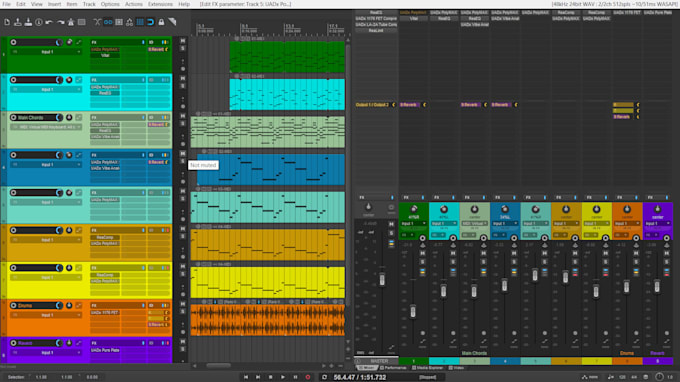Open Input 1 dropdown on cyan track 2
This screenshot has width=680, height=382.
point(47,89)
